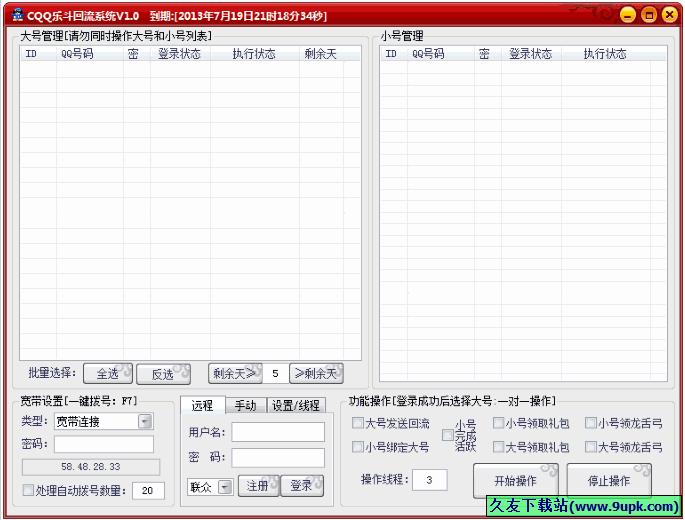This screenshot has height=520, width=685.
Task: Click 登录状态 column header in 大号管理
Action: (x=180, y=54)
